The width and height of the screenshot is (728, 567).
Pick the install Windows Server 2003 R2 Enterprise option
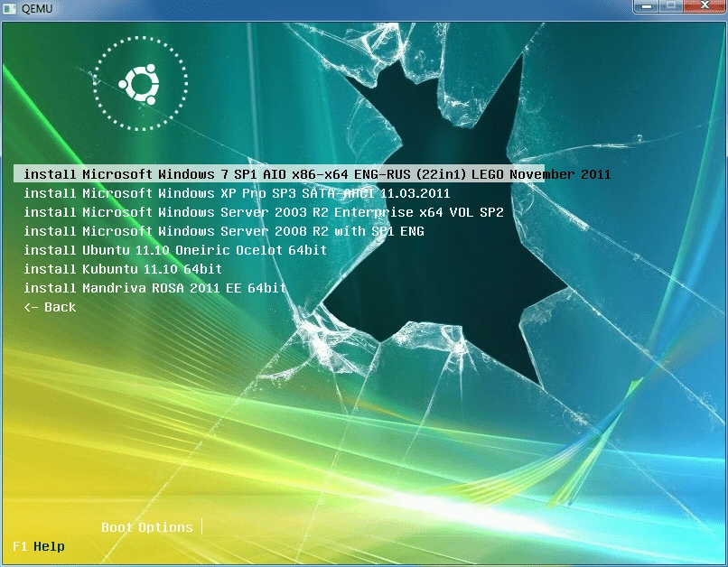pyautogui.click(x=264, y=212)
